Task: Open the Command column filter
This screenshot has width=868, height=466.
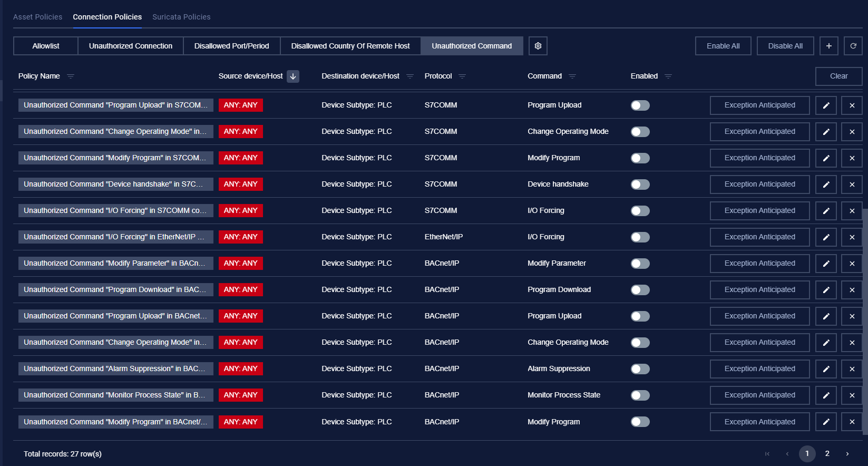Action: (x=572, y=76)
